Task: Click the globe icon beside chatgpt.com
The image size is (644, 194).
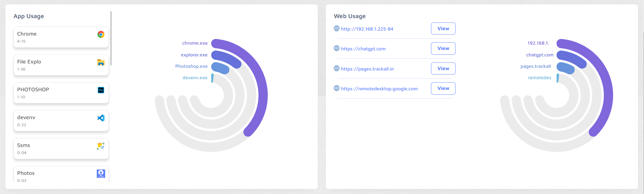Action: (337, 48)
